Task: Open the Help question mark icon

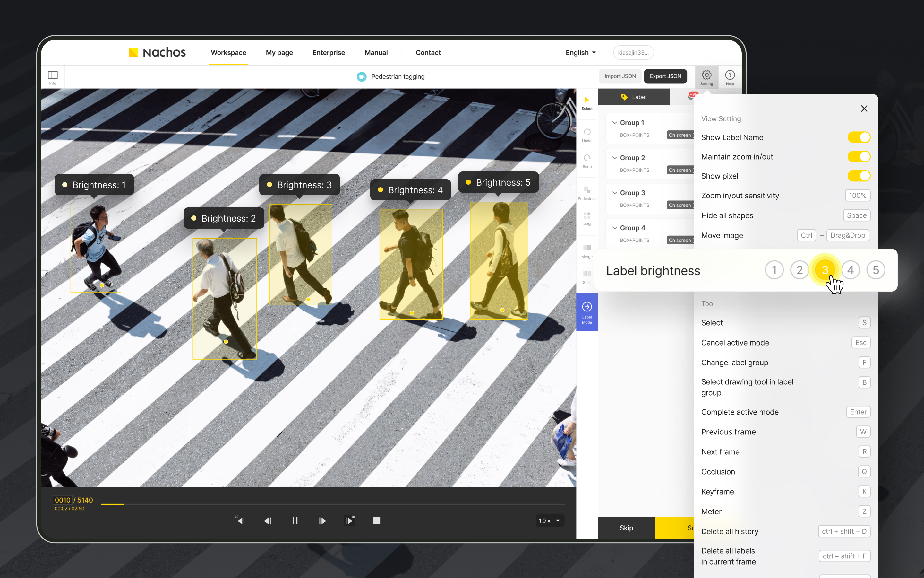Action: (x=730, y=77)
